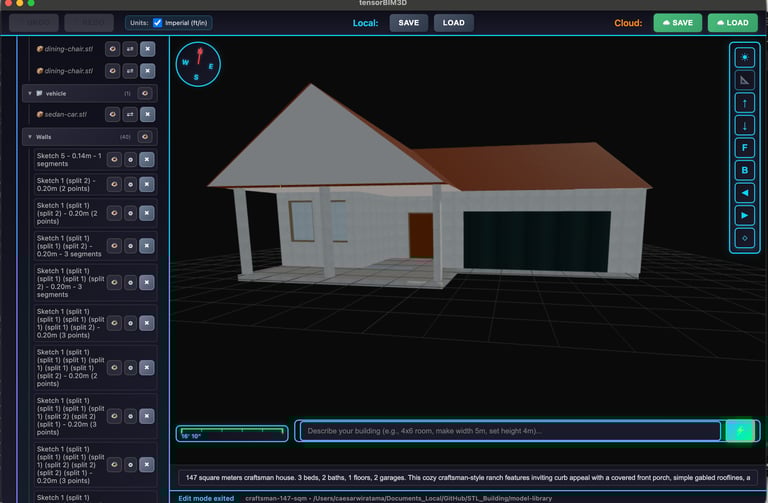Image resolution: width=768 pixels, height=503 pixels.
Task: Click the lightning generate button next to prompt
Action: [x=740, y=431]
